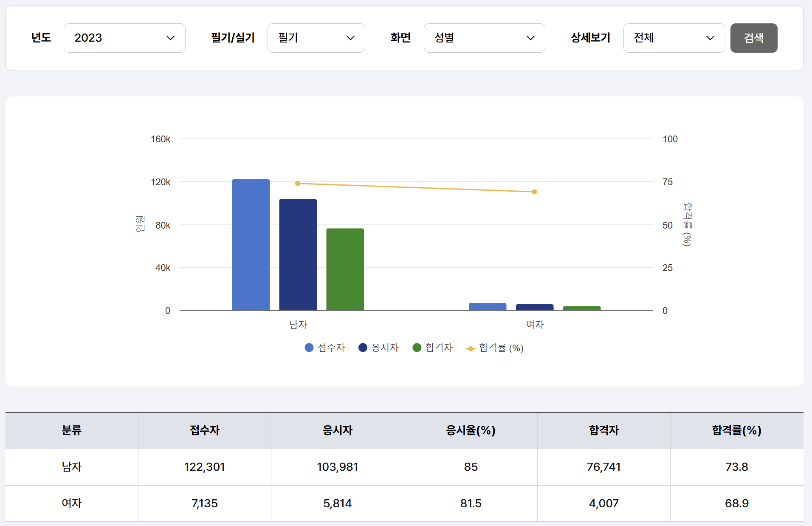Click the 4,007 table cell
This screenshot has width=812, height=526.
[604, 503]
